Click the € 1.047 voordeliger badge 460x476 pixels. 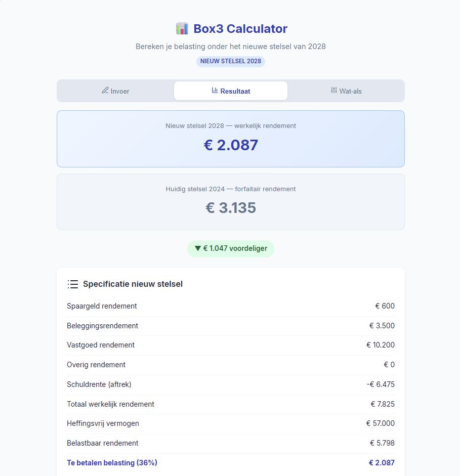click(x=230, y=248)
